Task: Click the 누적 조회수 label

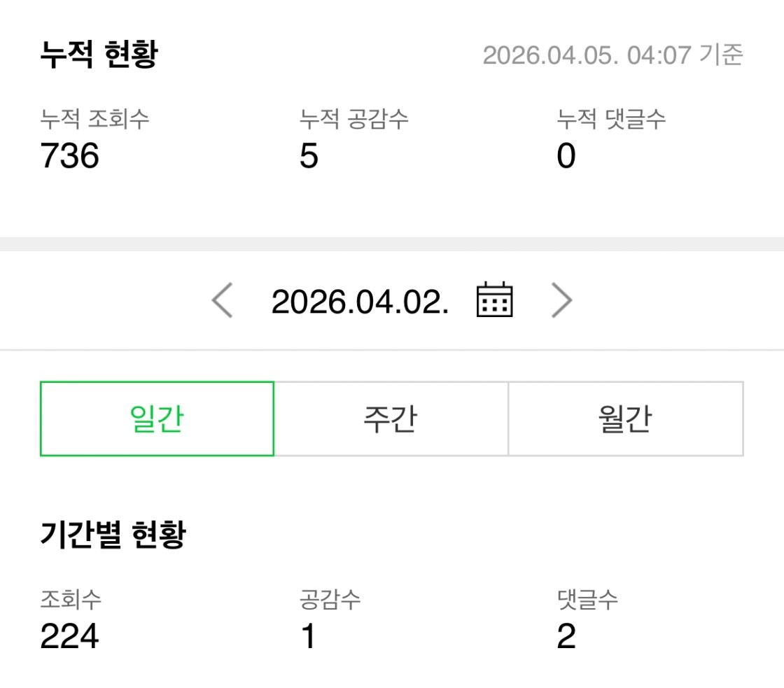Action: click(94, 120)
